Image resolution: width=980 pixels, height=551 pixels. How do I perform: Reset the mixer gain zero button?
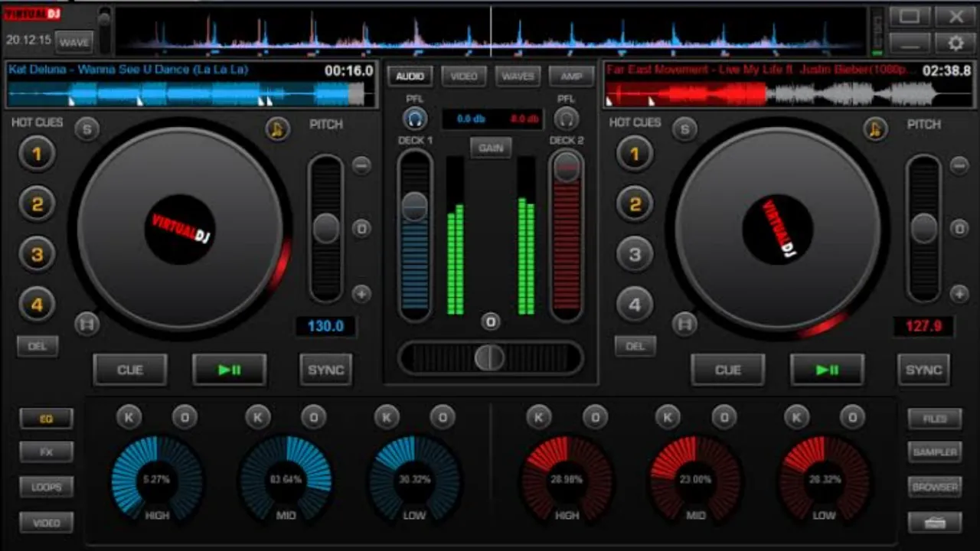point(491,321)
